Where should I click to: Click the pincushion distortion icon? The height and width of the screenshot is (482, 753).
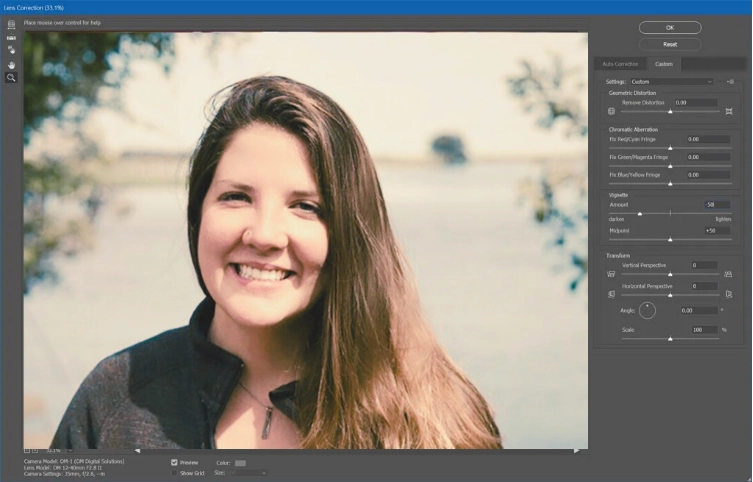point(729,111)
